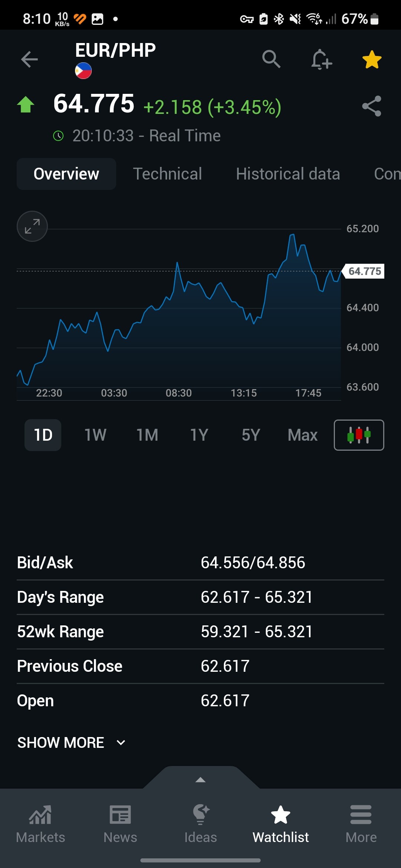Screen dimensions: 401x868
Task: Open the search magnifier icon
Action: click(x=271, y=59)
